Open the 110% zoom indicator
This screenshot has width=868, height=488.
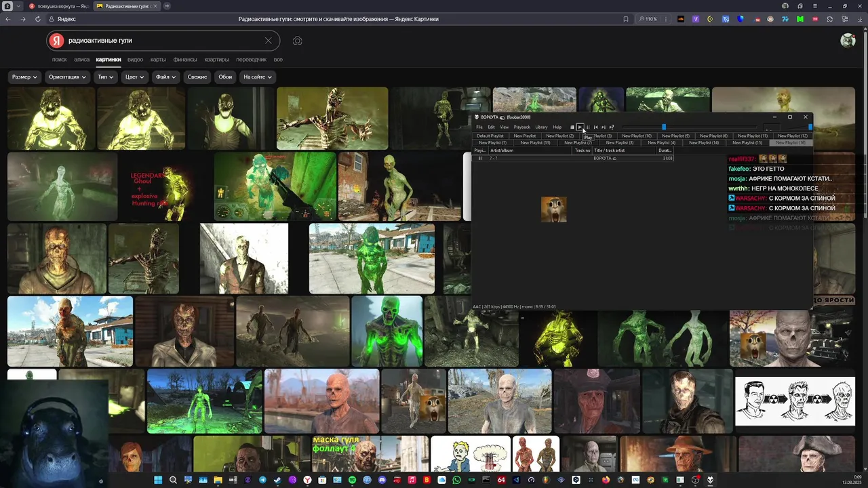648,19
